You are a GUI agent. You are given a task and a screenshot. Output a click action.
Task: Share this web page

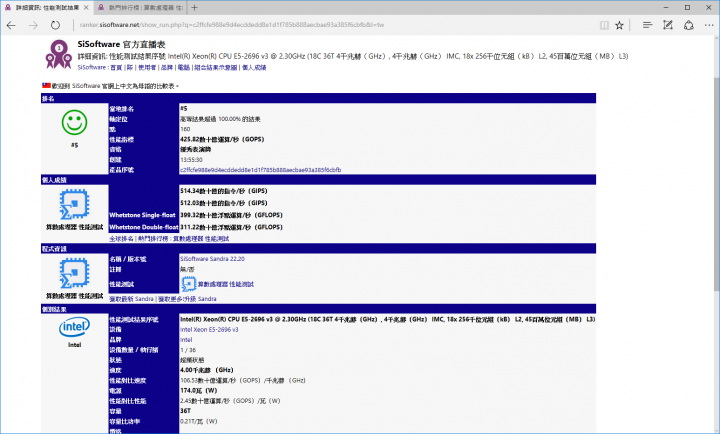688,25
